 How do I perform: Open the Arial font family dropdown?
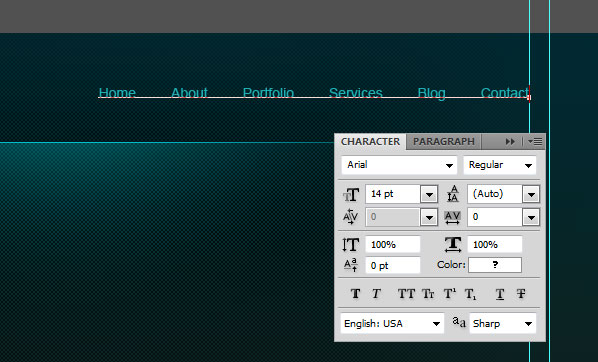(x=399, y=165)
